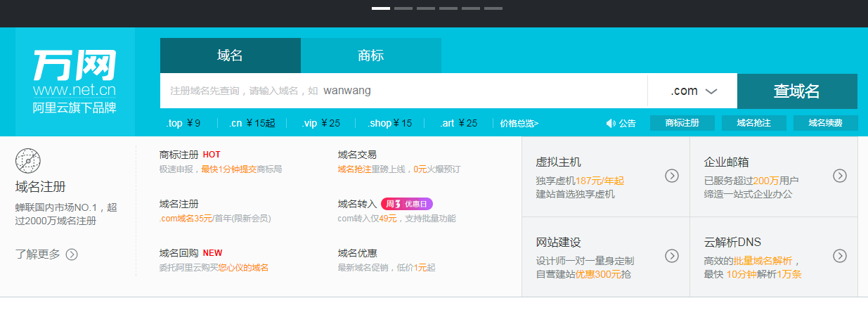Click arrow circle in 网站建设 card
868x336 pixels.
pyautogui.click(x=672, y=256)
